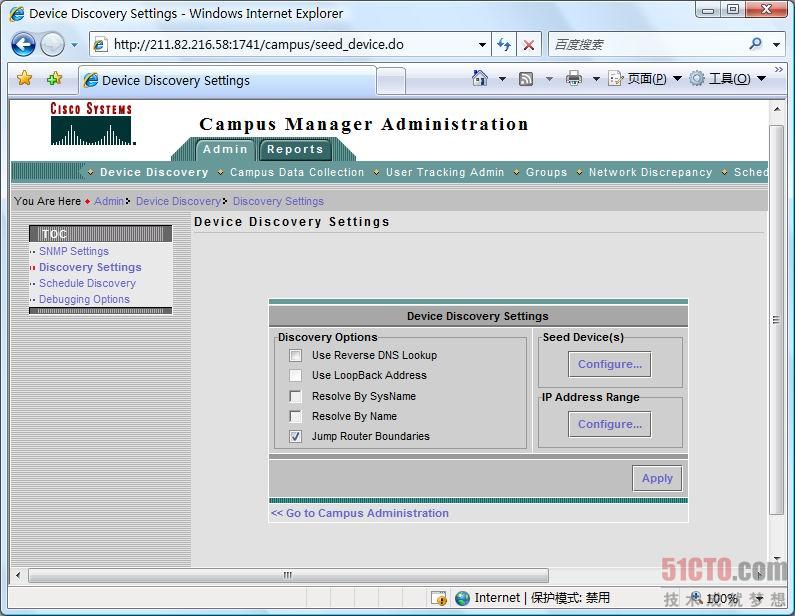Image resolution: width=795 pixels, height=616 pixels.
Task: Click the Internet Explorer title bar icon
Action: pyautogui.click(x=17, y=13)
